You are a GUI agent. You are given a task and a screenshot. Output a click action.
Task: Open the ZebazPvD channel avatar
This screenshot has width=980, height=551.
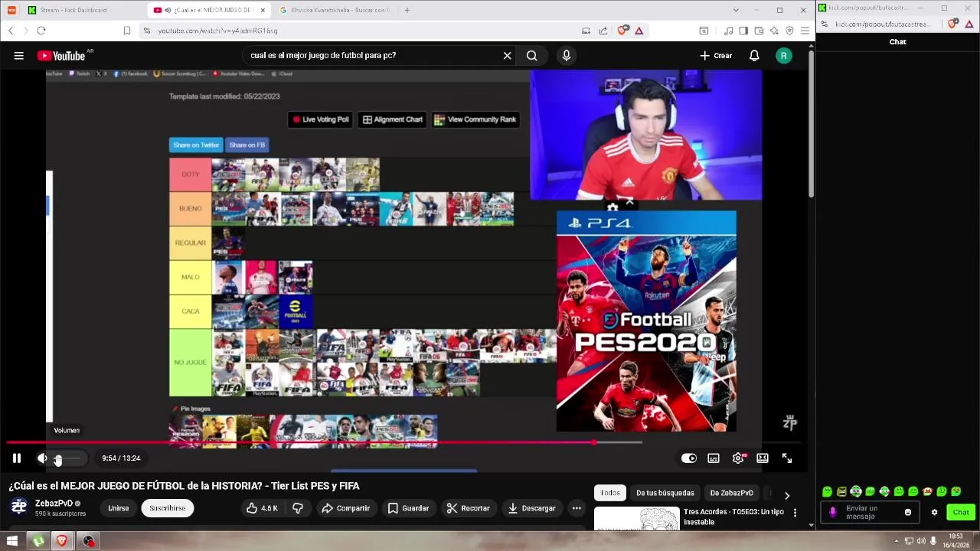[x=19, y=507]
